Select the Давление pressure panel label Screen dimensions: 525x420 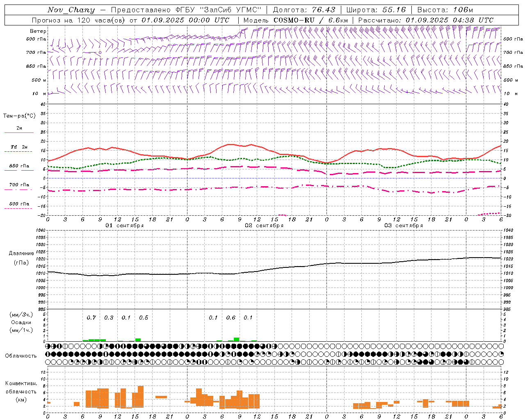click(x=21, y=253)
